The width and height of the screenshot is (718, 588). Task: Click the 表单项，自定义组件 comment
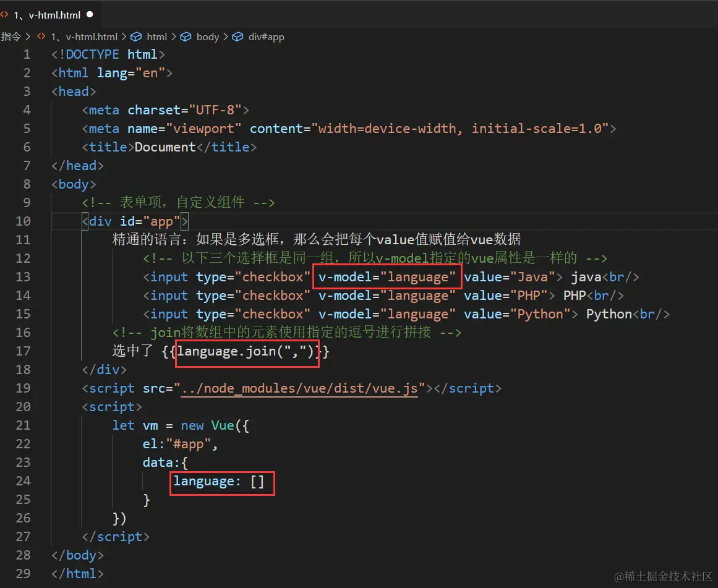coord(179,202)
